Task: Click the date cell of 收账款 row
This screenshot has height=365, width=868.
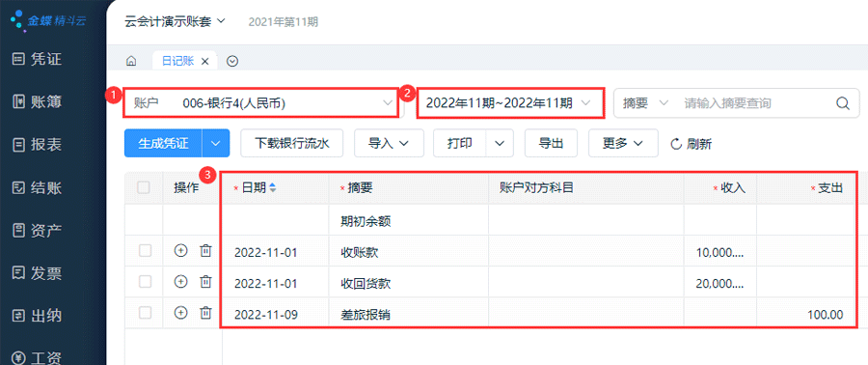Action: pos(275,251)
